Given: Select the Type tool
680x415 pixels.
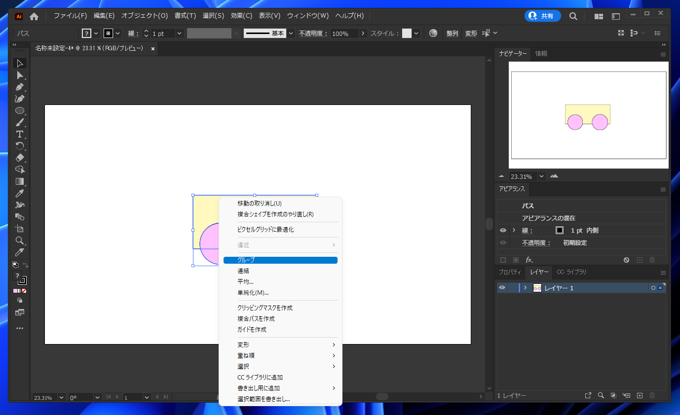Looking at the screenshot, I should (20, 134).
